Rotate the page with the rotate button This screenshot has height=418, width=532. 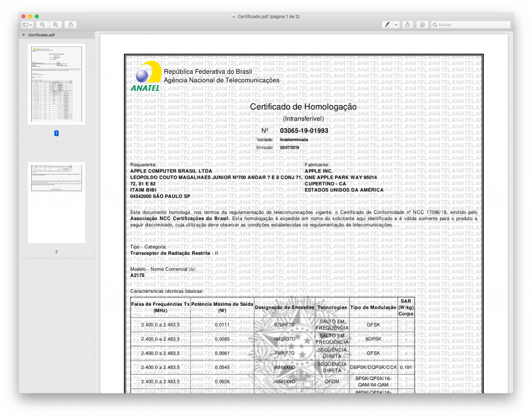coord(407,25)
